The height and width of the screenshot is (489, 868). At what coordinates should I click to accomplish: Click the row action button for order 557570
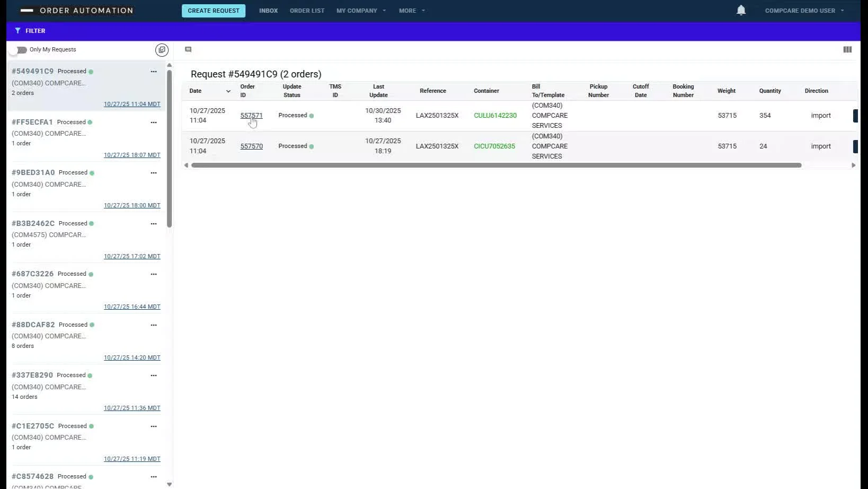point(855,146)
